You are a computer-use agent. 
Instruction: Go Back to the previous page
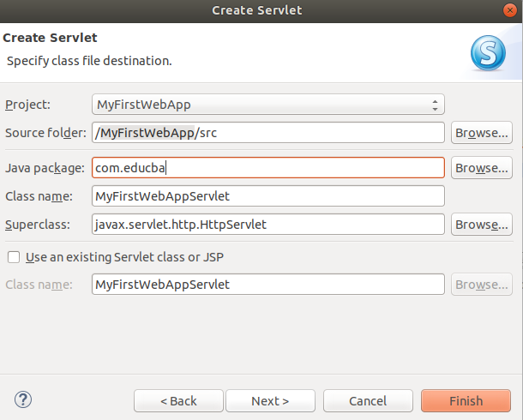177,400
